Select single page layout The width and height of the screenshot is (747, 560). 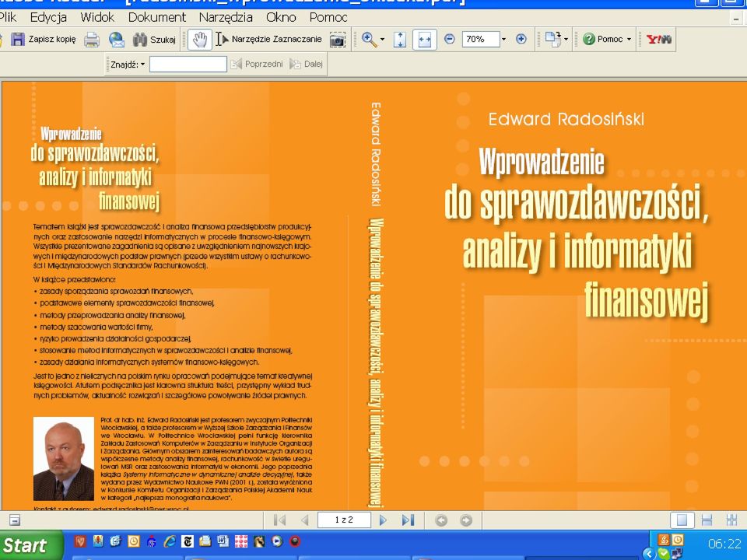click(682, 520)
